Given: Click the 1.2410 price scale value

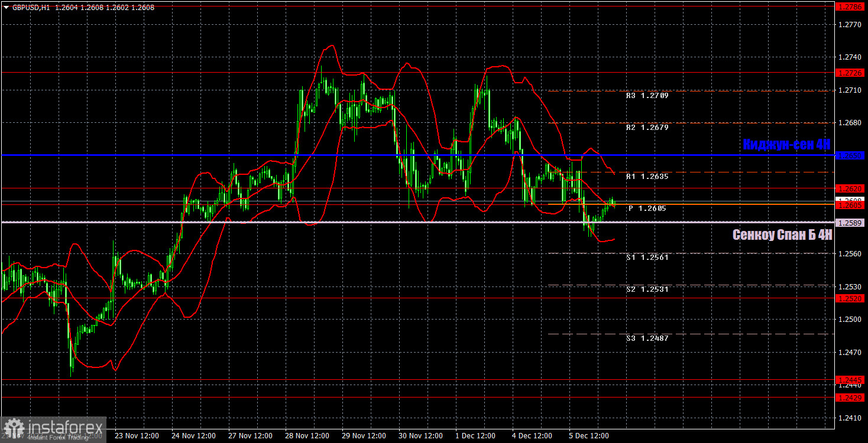Looking at the screenshot, I should click(x=850, y=418).
